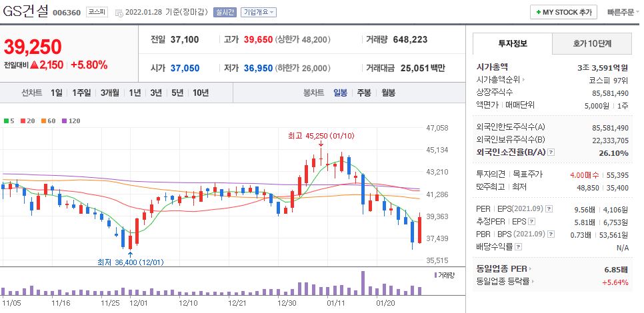
Task: Click the 거래량 value 648,223
Action: (x=410, y=40)
